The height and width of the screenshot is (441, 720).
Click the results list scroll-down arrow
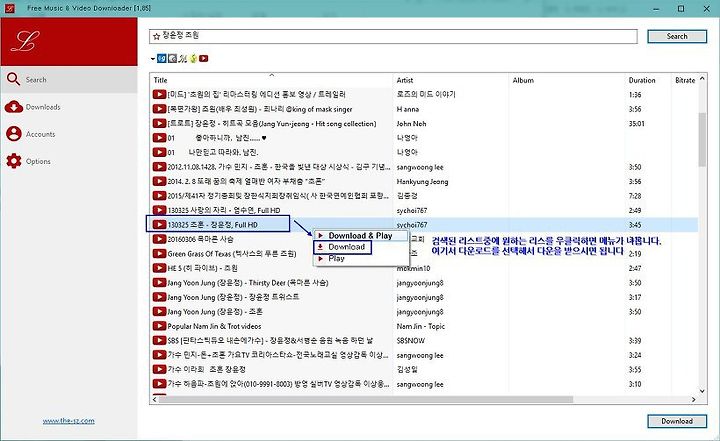(702, 391)
